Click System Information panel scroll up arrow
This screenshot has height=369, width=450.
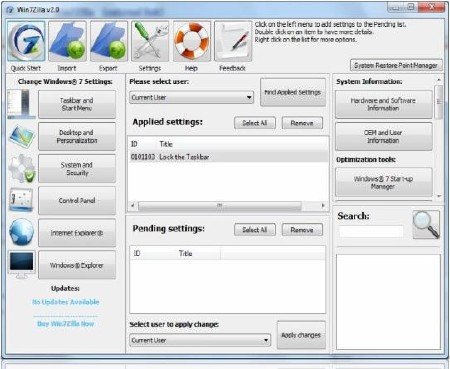(x=439, y=80)
